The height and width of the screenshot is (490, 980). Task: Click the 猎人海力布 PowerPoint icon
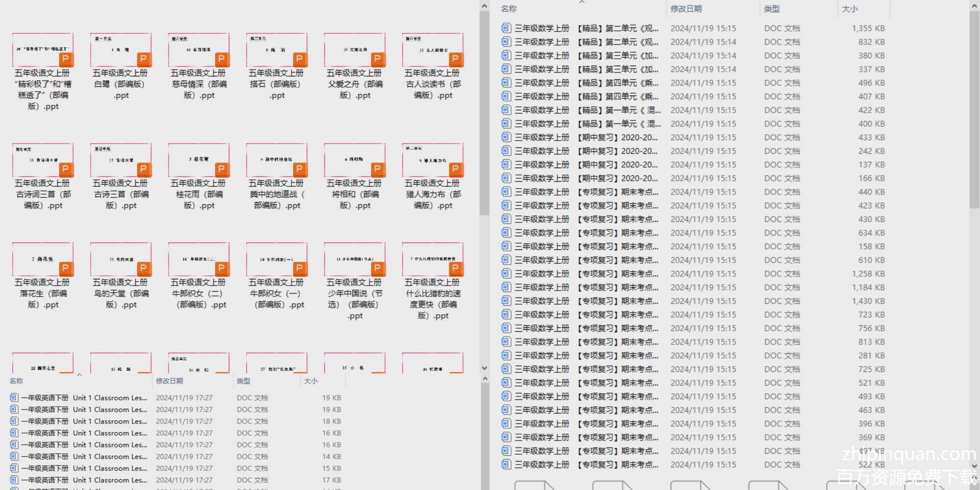click(433, 160)
